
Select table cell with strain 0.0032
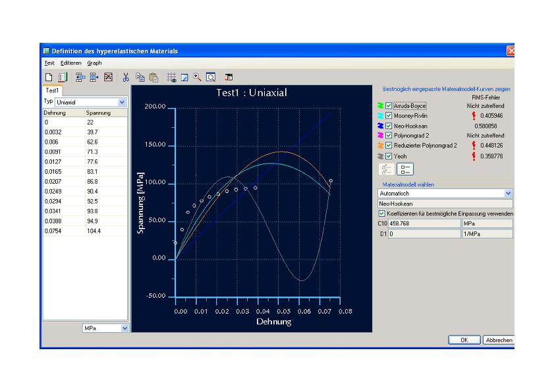point(64,132)
